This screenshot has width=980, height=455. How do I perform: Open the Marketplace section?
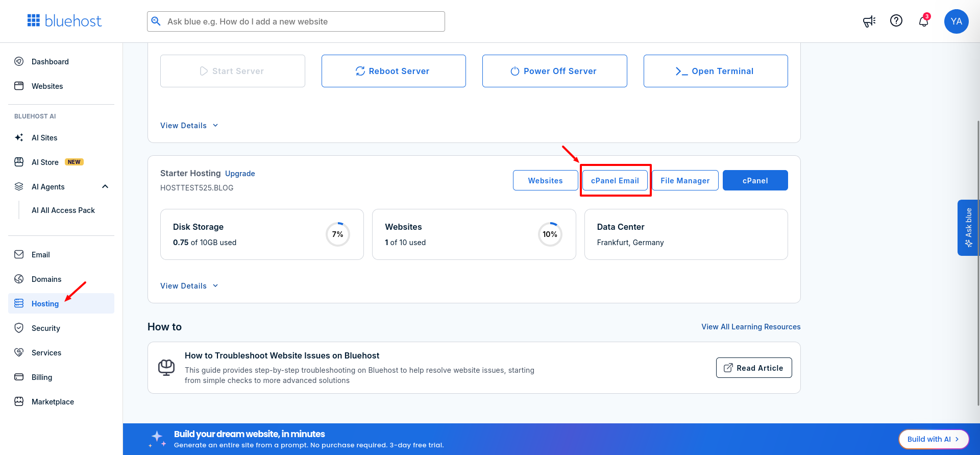click(61, 401)
